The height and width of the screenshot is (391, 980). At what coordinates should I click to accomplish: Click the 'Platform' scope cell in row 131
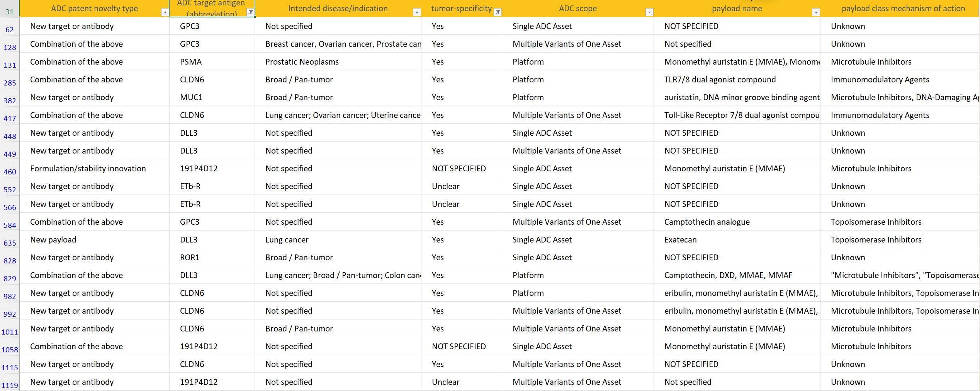coord(578,61)
